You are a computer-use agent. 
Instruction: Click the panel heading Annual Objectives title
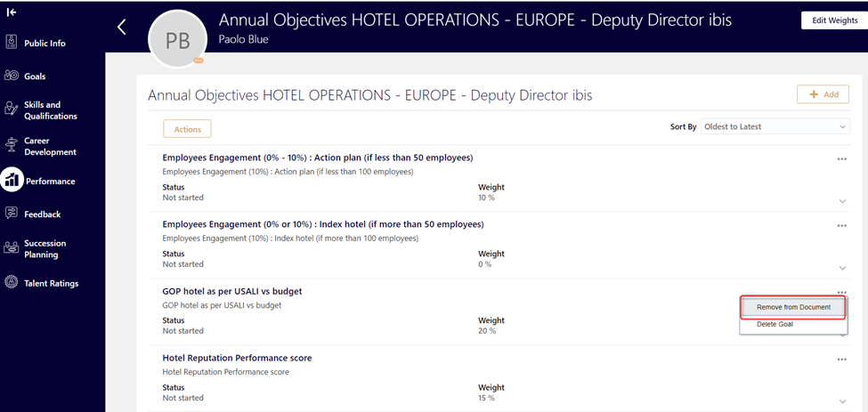(x=369, y=95)
